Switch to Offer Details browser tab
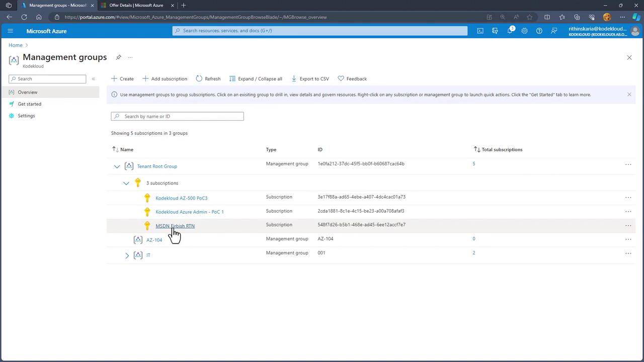Image resolution: width=644 pixels, height=362 pixels. pyautogui.click(x=136, y=6)
